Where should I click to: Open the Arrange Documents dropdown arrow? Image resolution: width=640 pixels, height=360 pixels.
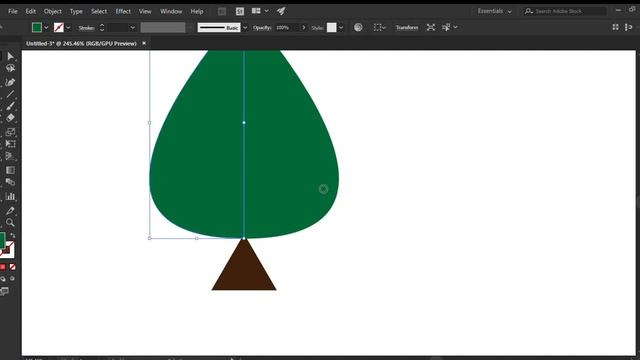click(x=266, y=11)
